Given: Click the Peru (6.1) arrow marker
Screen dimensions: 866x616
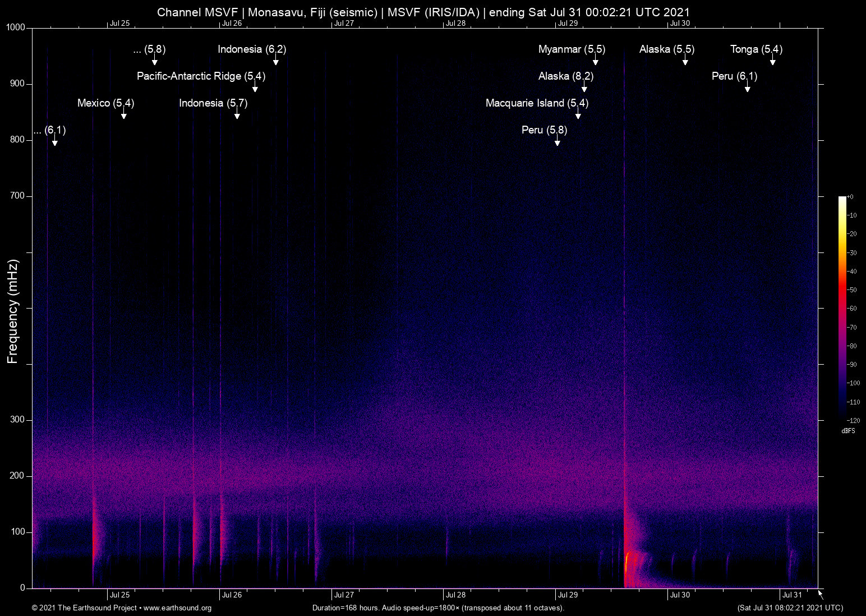Looking at the screenshot, I should [x=748, y=88].
